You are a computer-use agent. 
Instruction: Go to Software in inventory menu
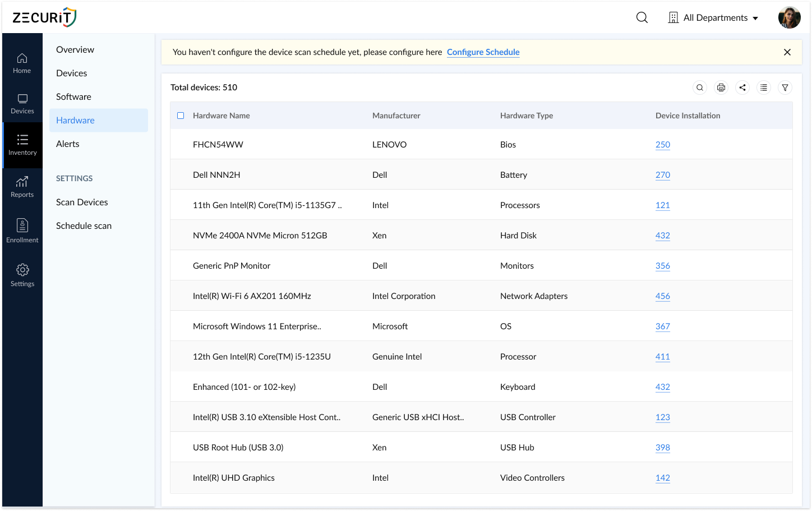[x=73, y=96]
